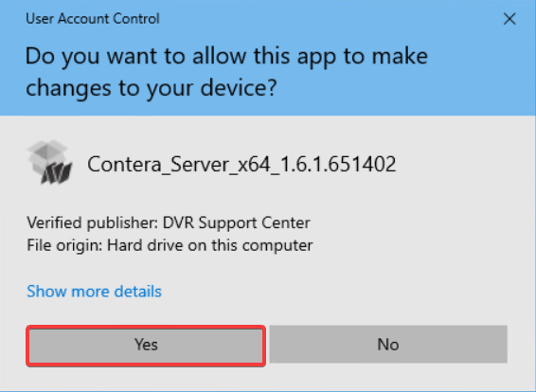
Task: Click the User Account Control title
Action: (93, 18)
